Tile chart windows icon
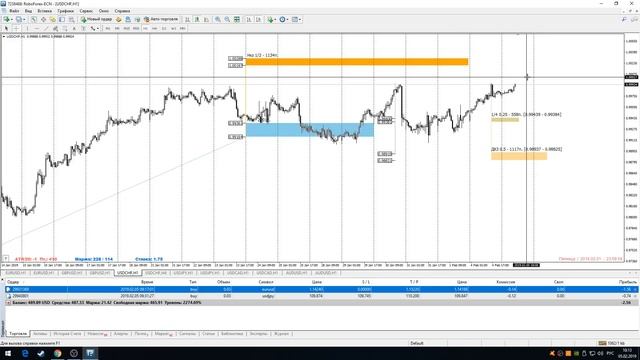This screenshot has height=360, width=640. click(x=237, y=20)
